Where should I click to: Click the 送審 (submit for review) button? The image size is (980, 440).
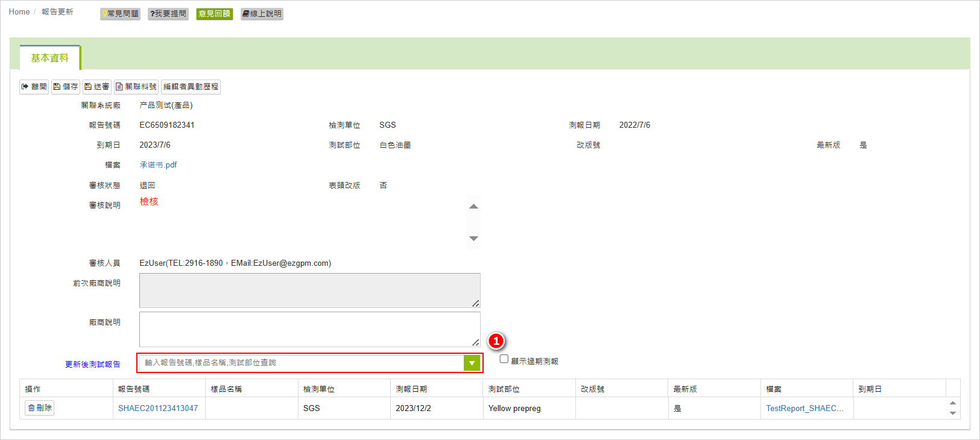point(97,87)
